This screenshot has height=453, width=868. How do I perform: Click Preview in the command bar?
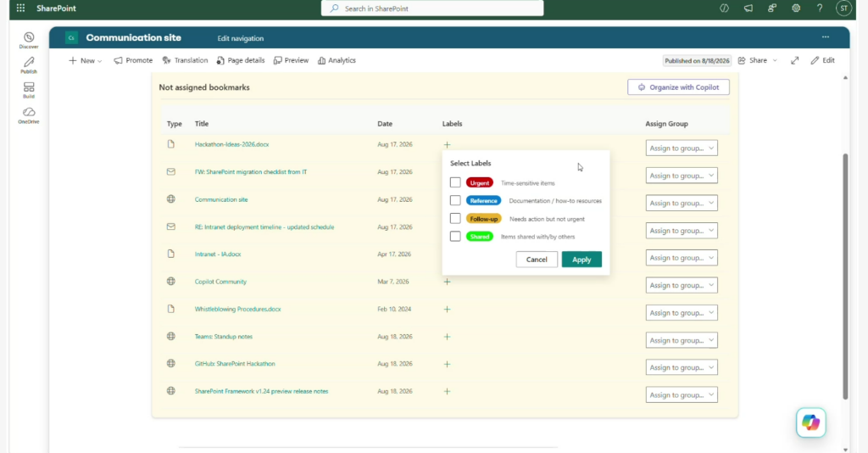pos(292,60)
